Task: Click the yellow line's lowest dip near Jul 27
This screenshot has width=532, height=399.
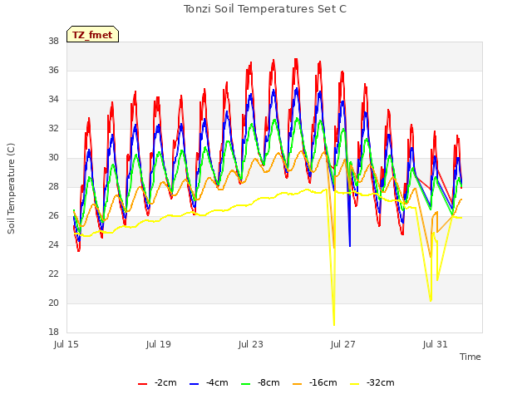Action: click(x=334, y=324)
